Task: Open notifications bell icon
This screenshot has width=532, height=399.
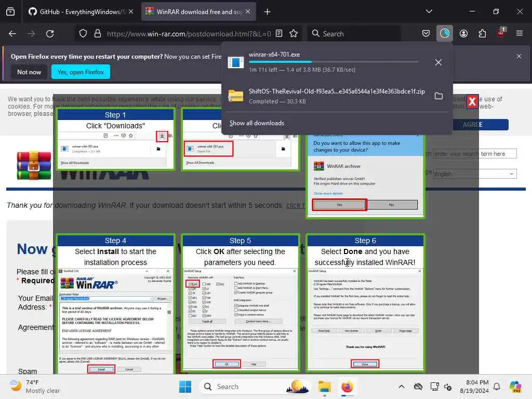Action: point(497,387)
